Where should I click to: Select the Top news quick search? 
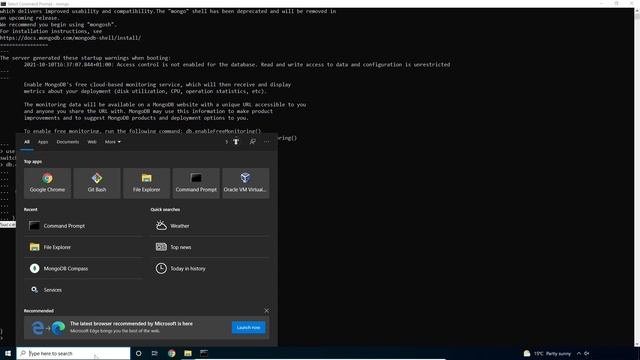click(210, 247)
